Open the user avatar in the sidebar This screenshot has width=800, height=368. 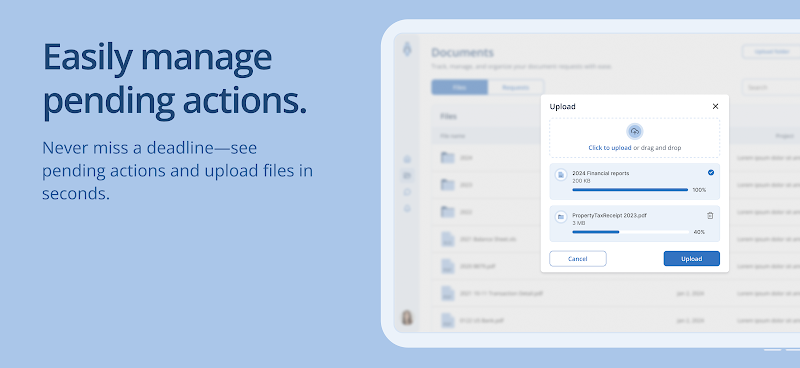(x=407, y=317)
